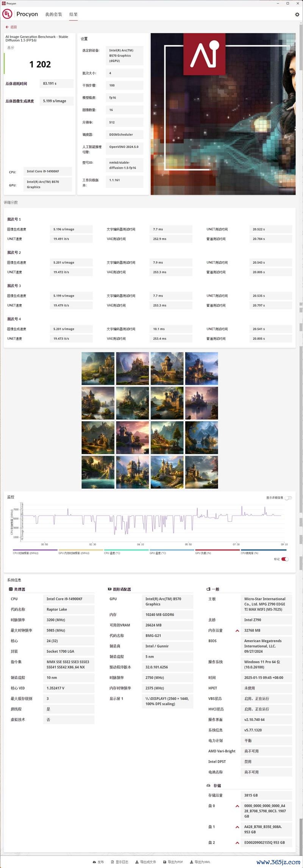Viewport: 303px width, 868px height.
Task: Click the 批次号 4 heading
Action: click(x=14, y=319)
